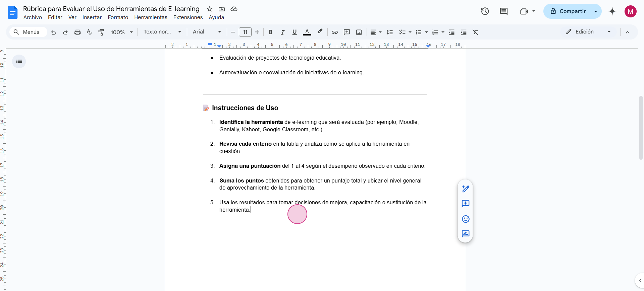Image resolution: width=644 pixels, height=291 pixels.
Task: Open the Archivo menu
Action: [x=33, y=17]
